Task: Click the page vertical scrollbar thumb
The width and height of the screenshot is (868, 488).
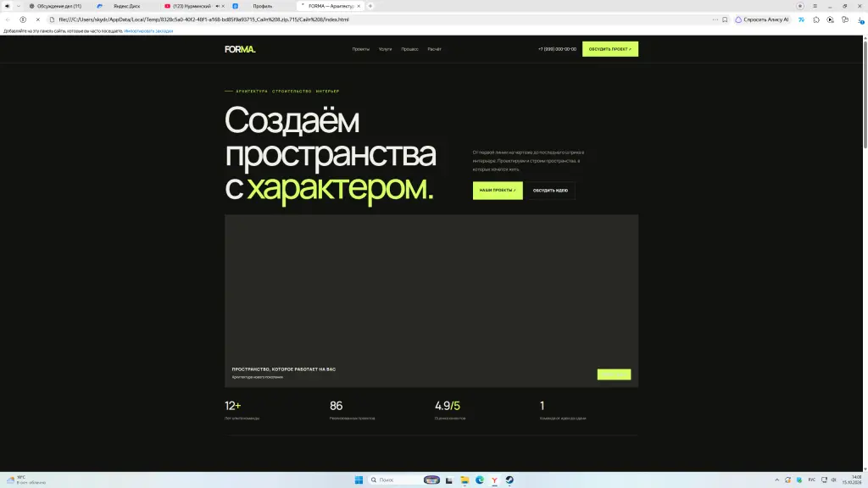Action: [865, 94]
